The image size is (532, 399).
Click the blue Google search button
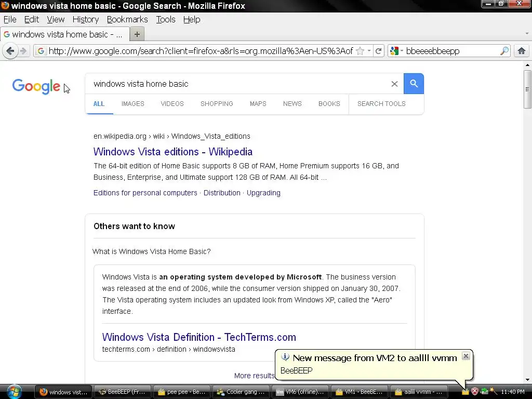[414, 84]
